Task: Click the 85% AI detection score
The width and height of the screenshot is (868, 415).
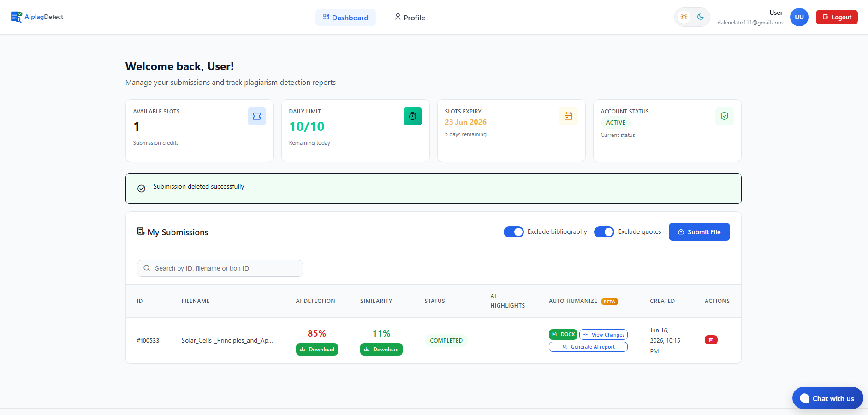Action: [317, 333]
